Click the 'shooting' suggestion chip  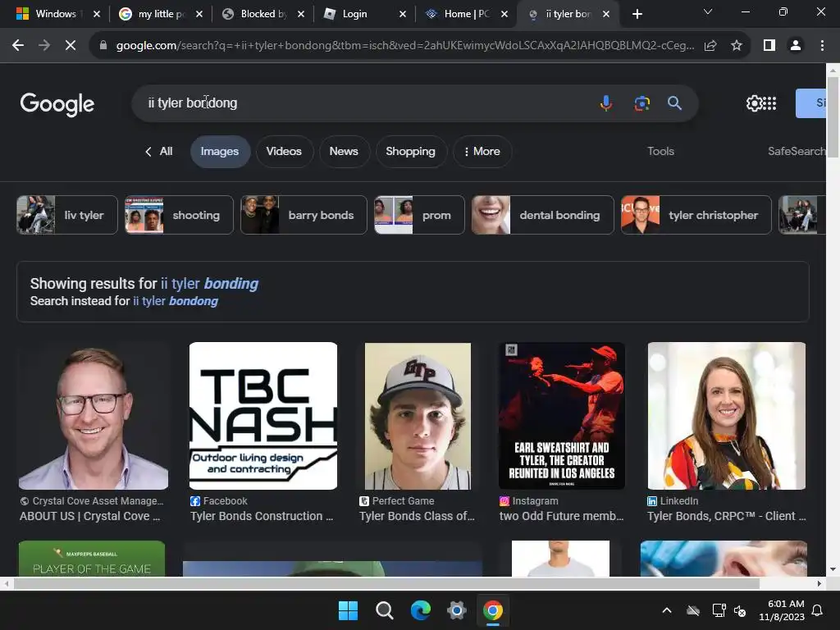click(179, 215)
